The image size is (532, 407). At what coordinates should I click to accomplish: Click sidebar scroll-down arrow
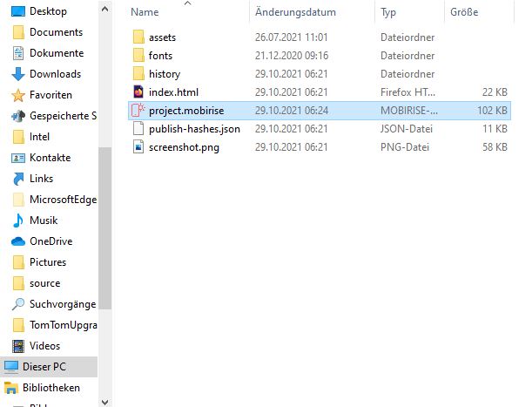tap(105, 403)
